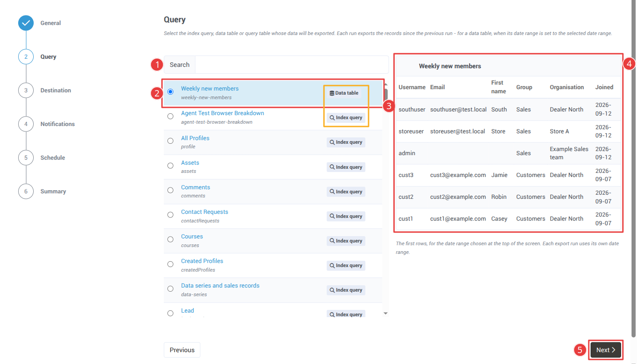
Task: Click the cust3@example.com email cell
Action: (x=458, y=175)
